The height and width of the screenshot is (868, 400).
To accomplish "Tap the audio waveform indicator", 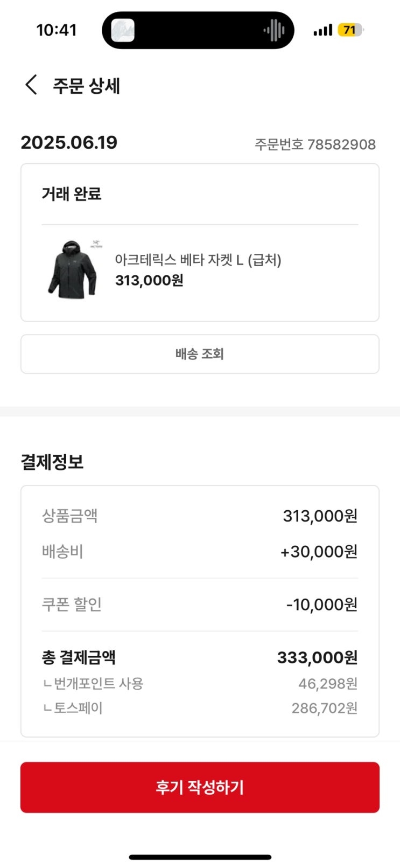I will pyautogui.click(x=273, y=30).
